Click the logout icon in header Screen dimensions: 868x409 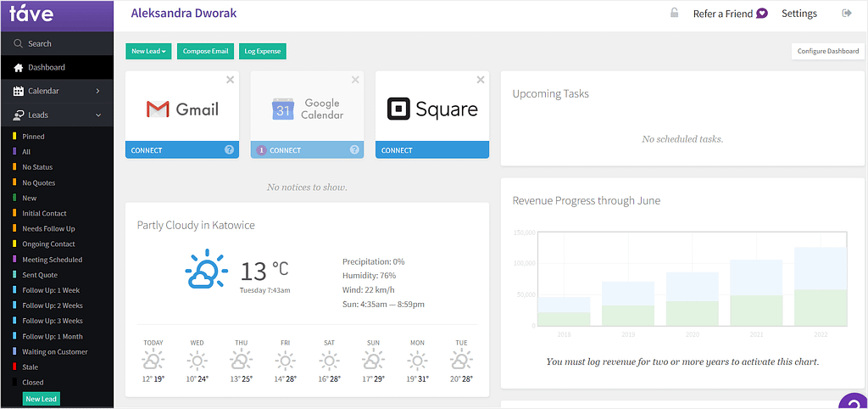(847, 13)
